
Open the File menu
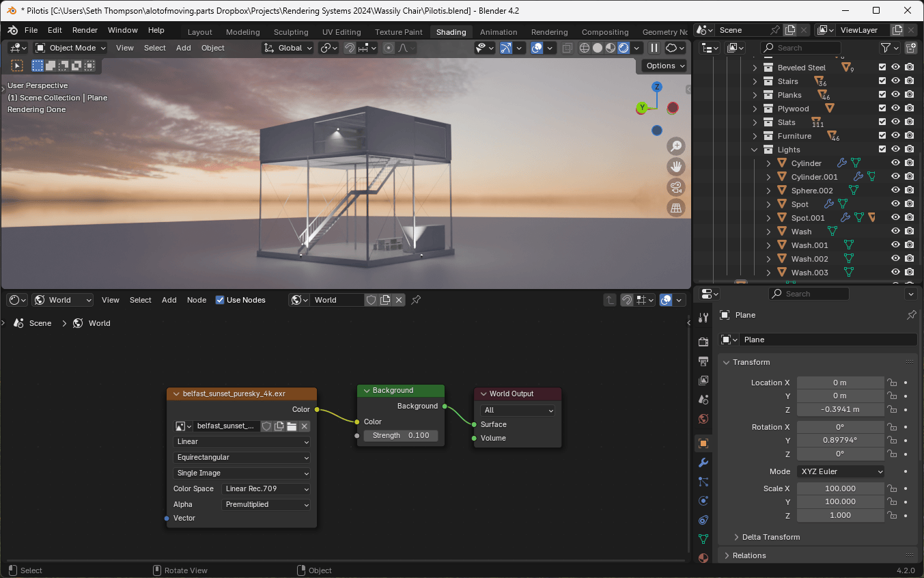pyautogui.click(x=31, y=30)
